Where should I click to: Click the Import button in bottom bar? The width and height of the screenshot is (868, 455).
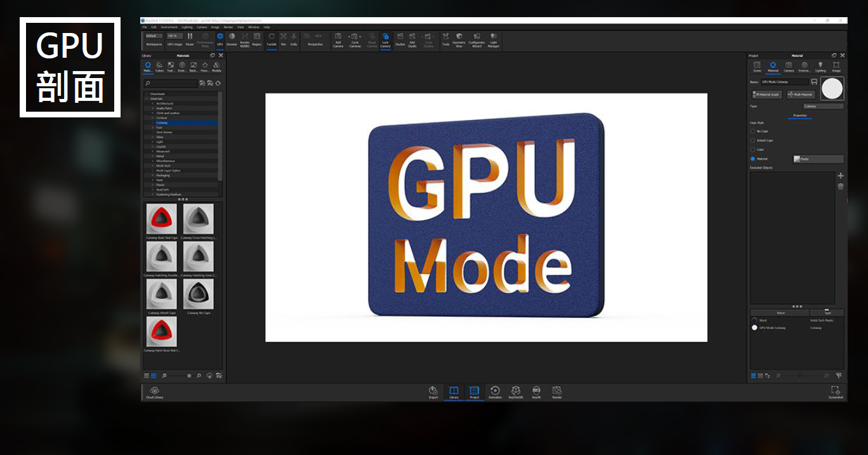(x=433, y=393)
